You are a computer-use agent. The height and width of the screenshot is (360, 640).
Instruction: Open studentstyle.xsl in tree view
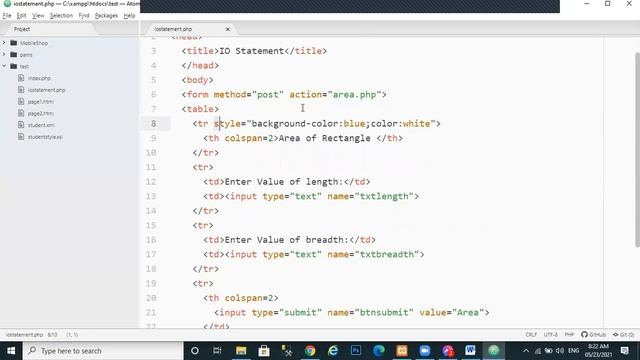click(45, 137)
